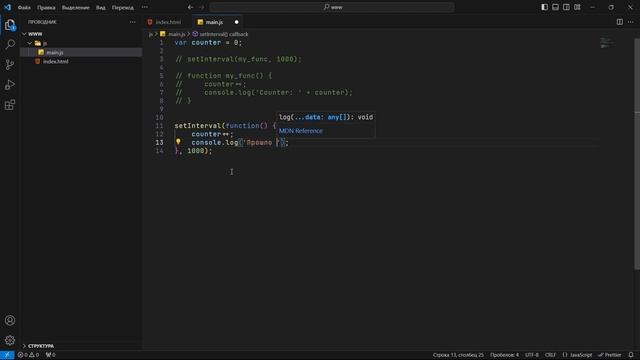
Task: Change encoding via UTF-8 indicator
Action: (532, 355)
